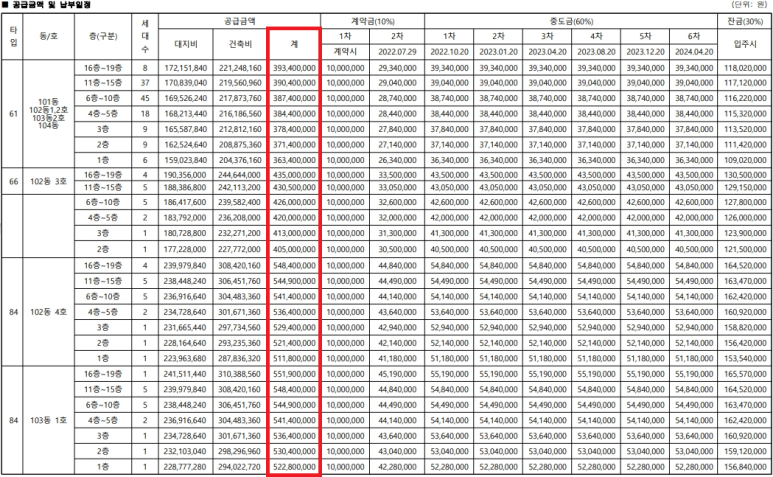The image size is (773, 477).
Task: Click the household count 45 cell
Action: coord(145,98)
